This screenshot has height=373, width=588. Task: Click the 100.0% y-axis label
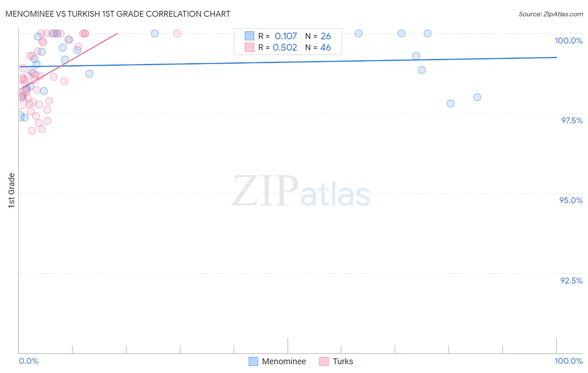(x=568, y=41)
